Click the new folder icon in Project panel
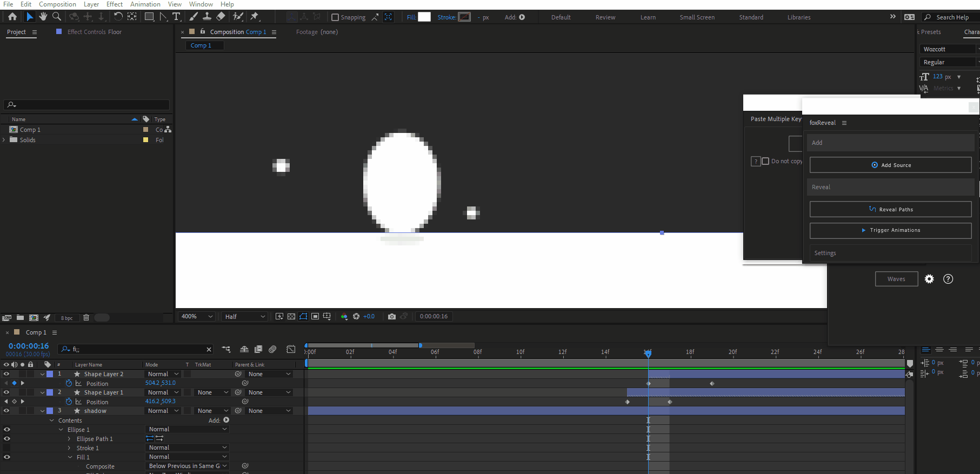The height and width of the screenshot is (474, 980). pyautogui.click(x=20, y=318)
